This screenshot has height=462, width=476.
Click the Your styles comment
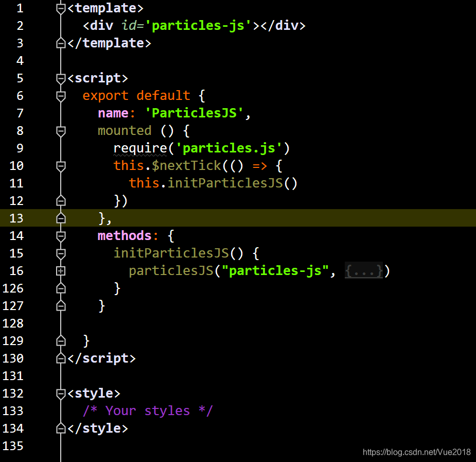[x=148, y=411]
